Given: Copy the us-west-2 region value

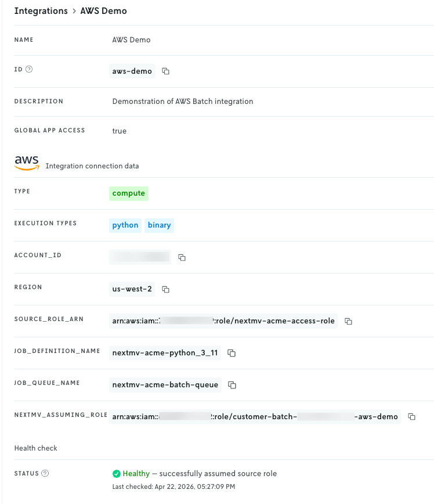Looking at the screenshot, I should pyautogui.click(x=165, y=289).
